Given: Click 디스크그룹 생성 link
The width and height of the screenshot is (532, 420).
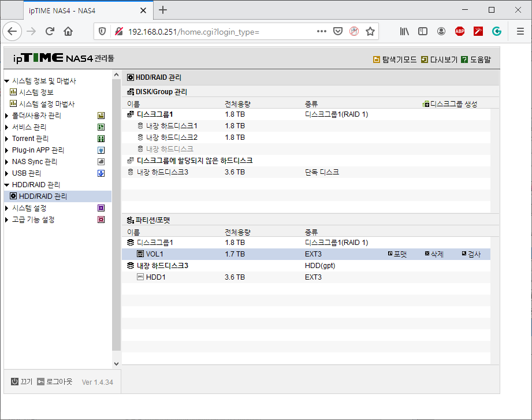Looking at the screenshot, I should point(453,104).
